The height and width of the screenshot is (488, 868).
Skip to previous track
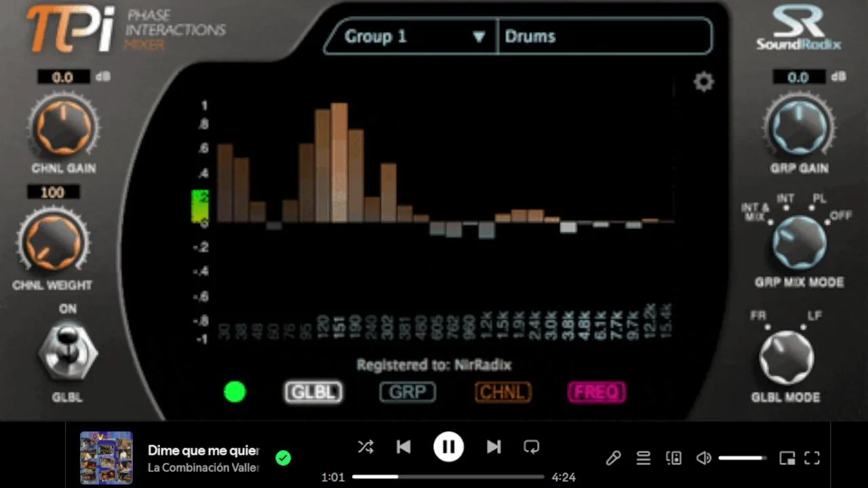click(x=403, y=447)
